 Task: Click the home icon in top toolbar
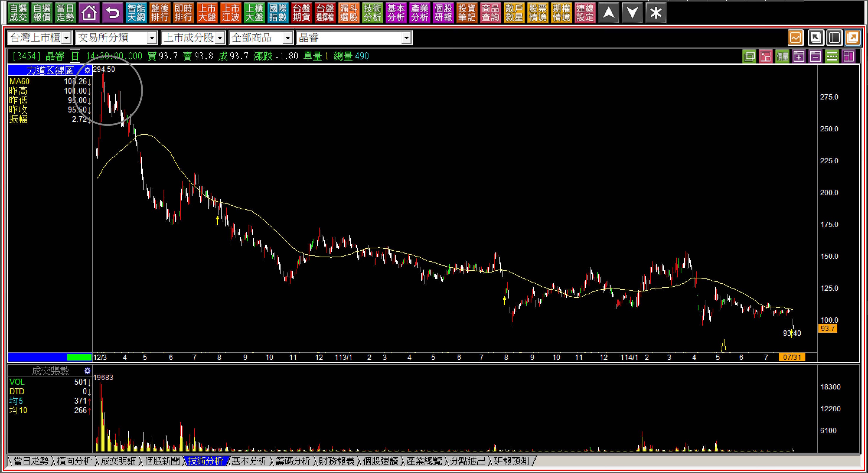tap(89, 13)
